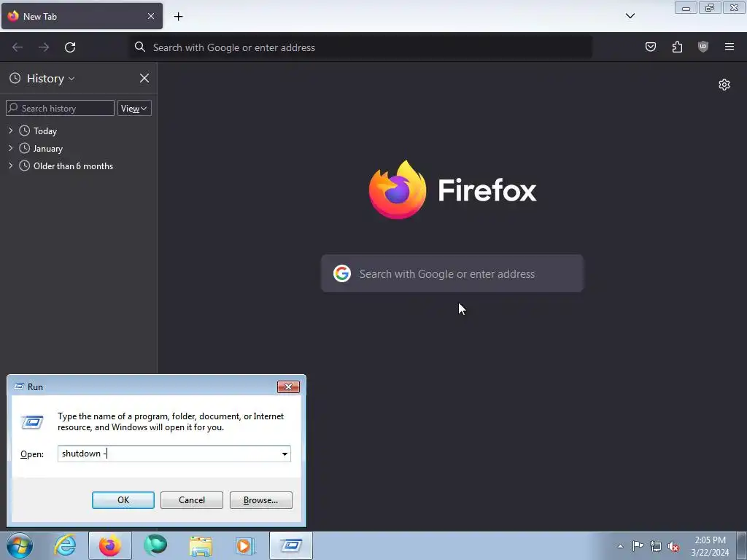Open the Extensions puzzle icon
Viewport: 747px width, 560px height.
click(677, 47)
